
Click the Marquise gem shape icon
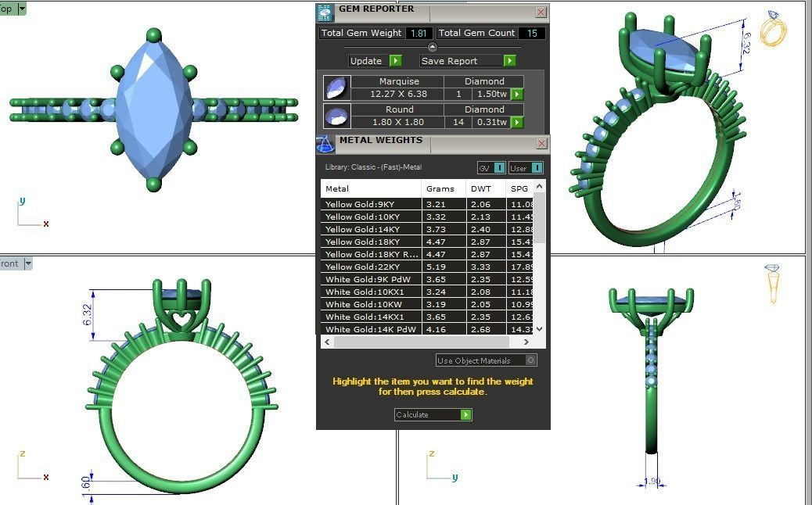[336, 88]
